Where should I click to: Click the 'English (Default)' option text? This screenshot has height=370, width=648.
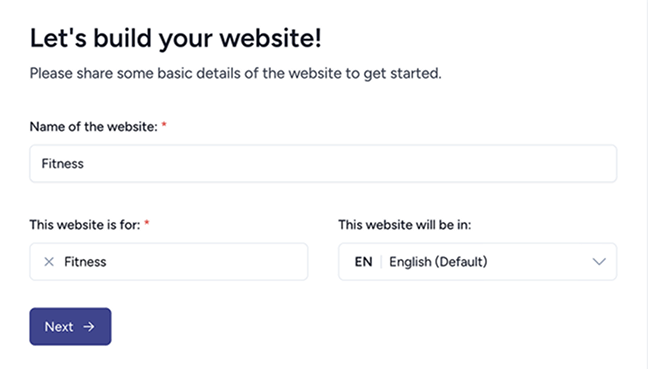pyautogui.click(x=438, y=262)
